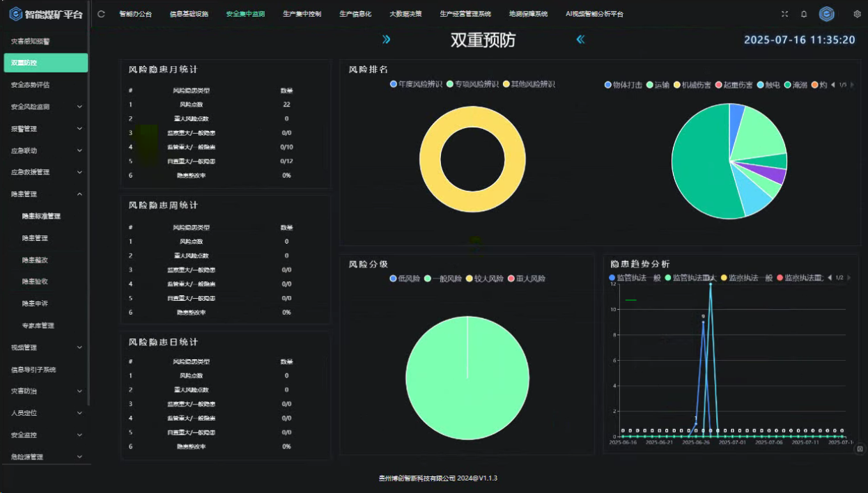Click the right double-arrow beside 双重预防 title
Image resolution: width=868 pixels, height=493 pixels.
tap(387, 40)
